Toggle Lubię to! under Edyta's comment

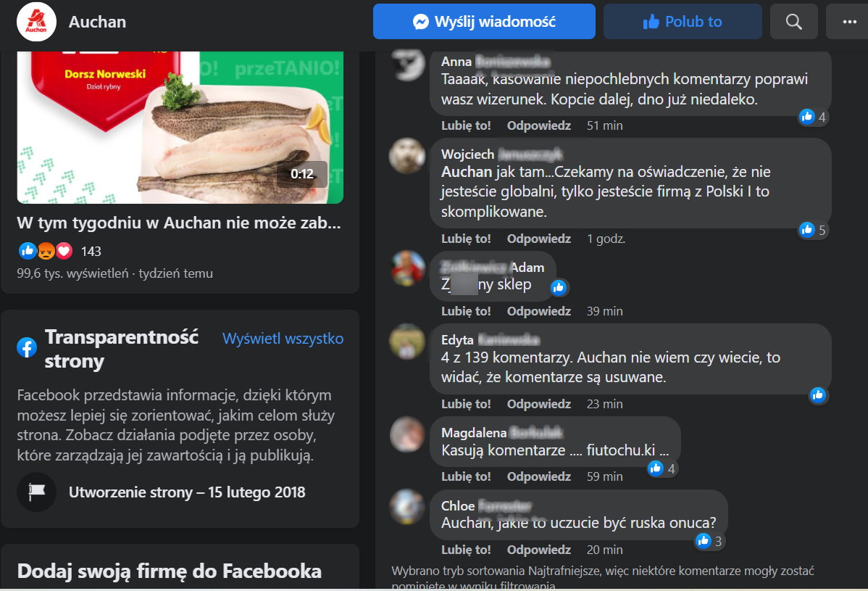click(466, 404)
